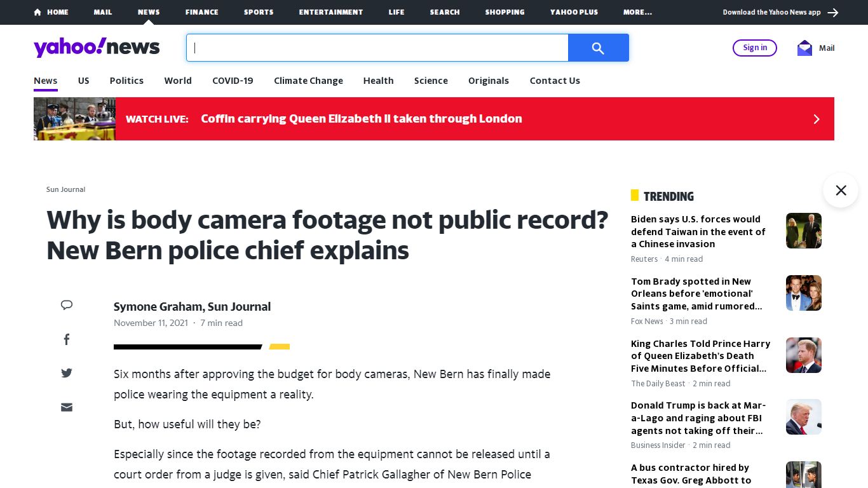Viewport: 868px width, 488px height.
Task: Click the Watch Live banner thumbnail
Action: tap(74, 119)
